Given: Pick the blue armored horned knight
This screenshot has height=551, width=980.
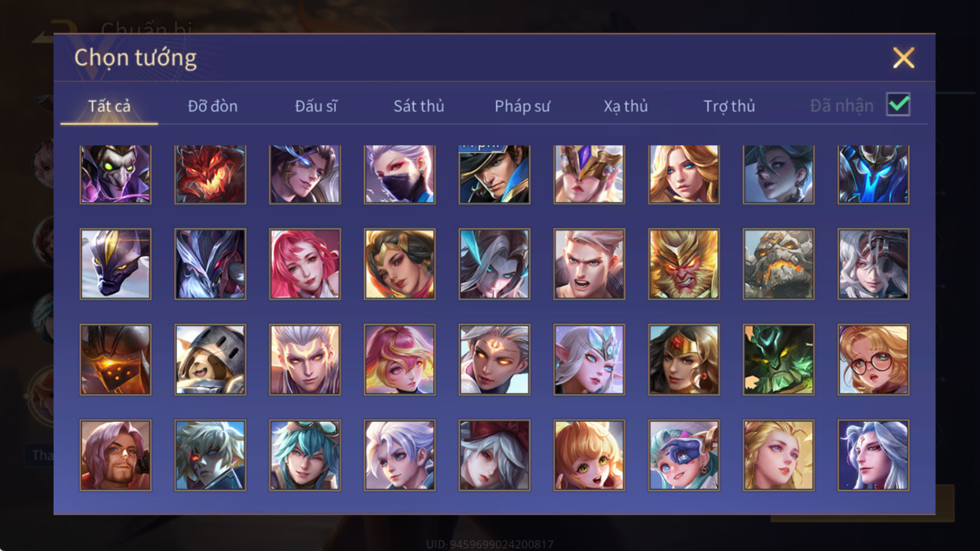Looking at the screenshot, I should [x=873, y=174].
